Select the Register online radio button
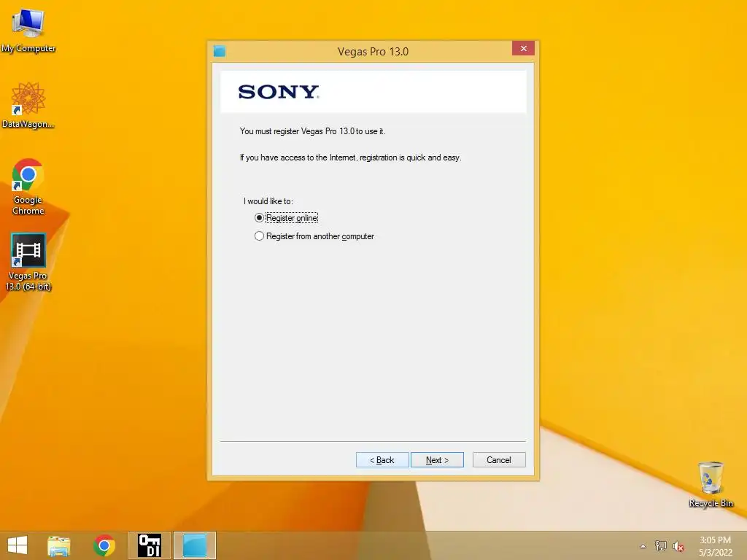Image resolution: width=747 pixels, height=560 pixels. (x=259, y=217)
